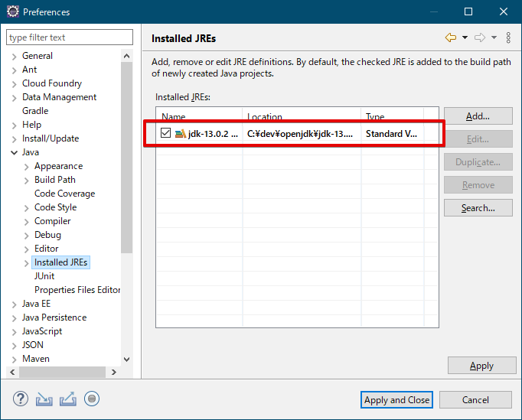Expand the Java Persistence node

click(14, 318)
